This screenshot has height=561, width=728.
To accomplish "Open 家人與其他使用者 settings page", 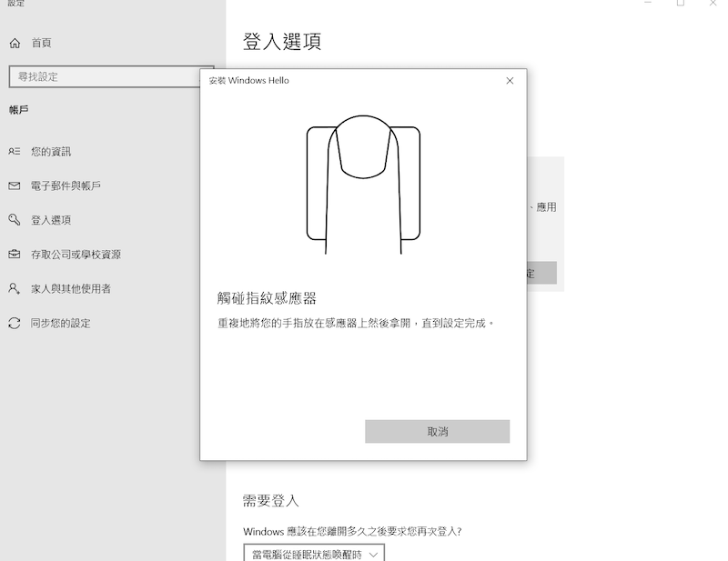I will point(71,288).
